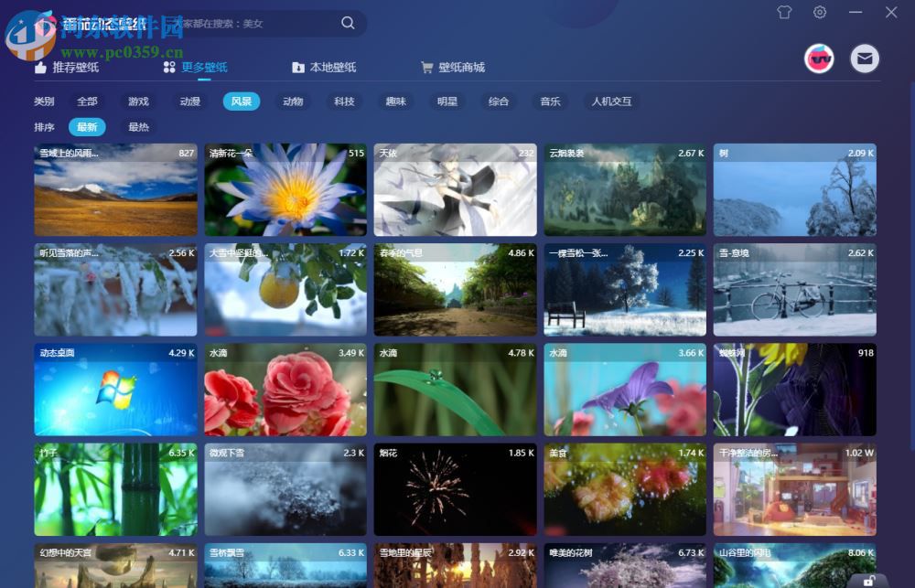
Task: Open the 春季的气息 wallpaper
Action: click(455, 289)
